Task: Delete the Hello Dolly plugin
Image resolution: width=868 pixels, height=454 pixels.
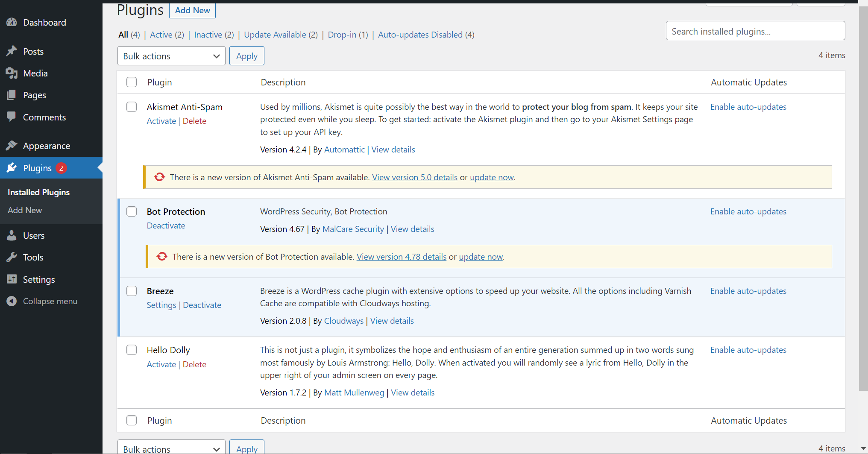Action: [x=194, y=364]
